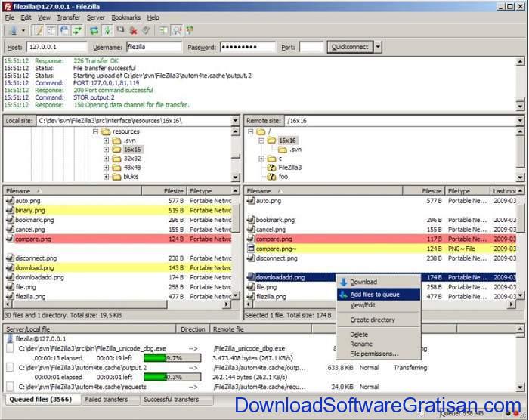
Task: Toggle local directory tree display
Action: 51,31
